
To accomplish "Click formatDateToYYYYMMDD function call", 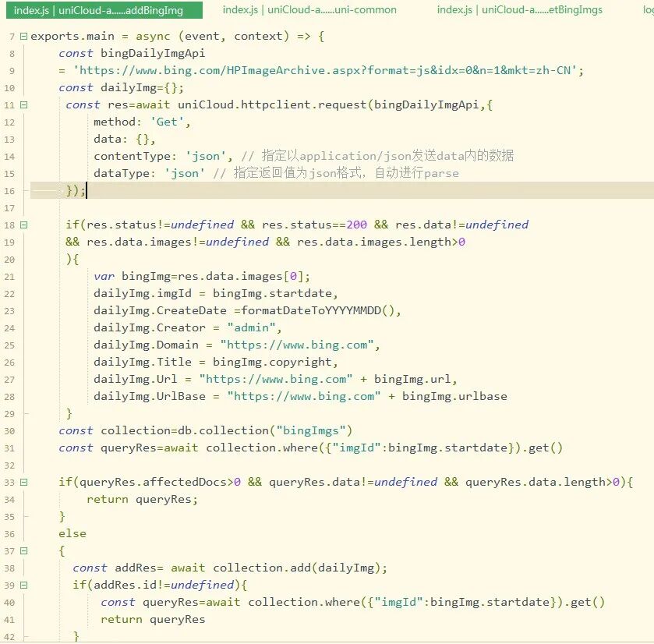I will click(x=317, y=311).
